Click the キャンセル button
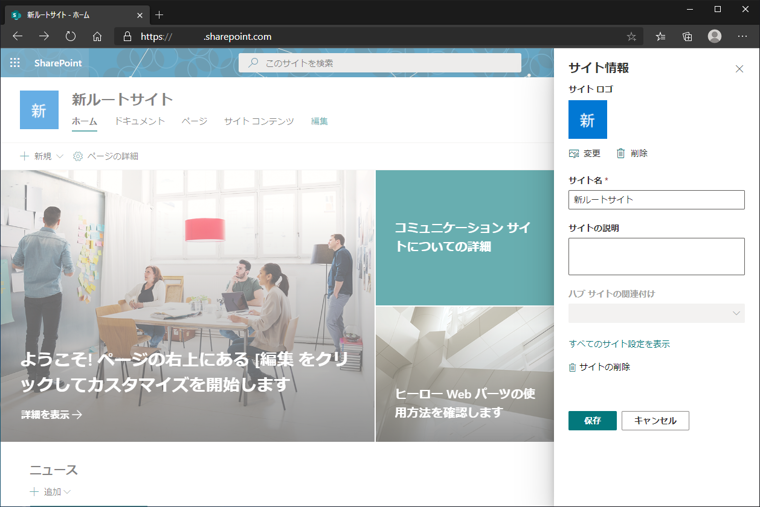Screen dimensions: 760x507 click(x=655, y=421)
